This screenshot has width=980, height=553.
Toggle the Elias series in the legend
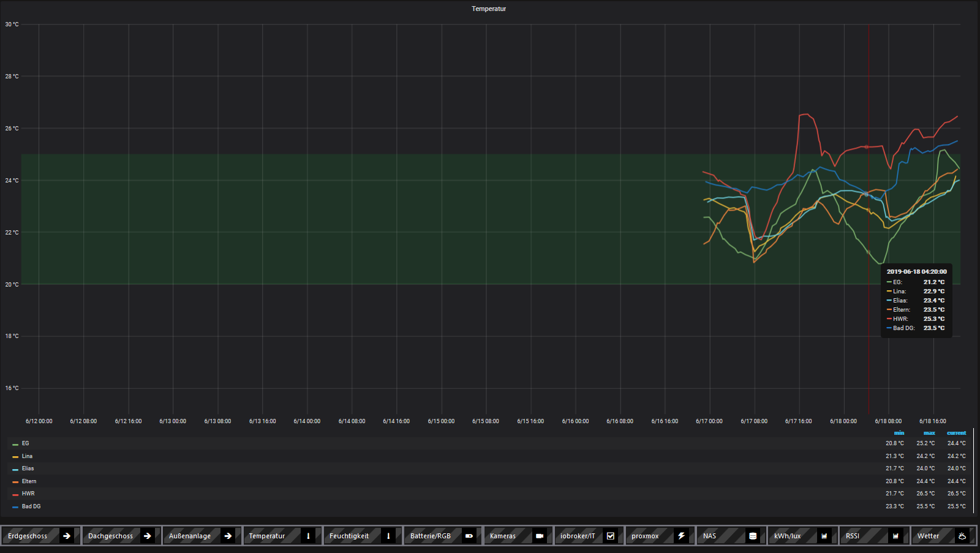28,468
